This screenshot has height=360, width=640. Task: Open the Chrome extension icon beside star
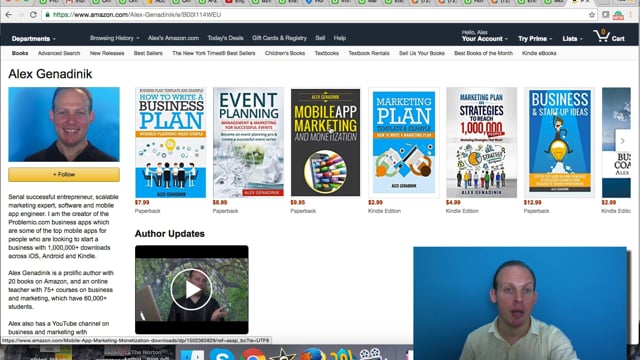(606, 15)
